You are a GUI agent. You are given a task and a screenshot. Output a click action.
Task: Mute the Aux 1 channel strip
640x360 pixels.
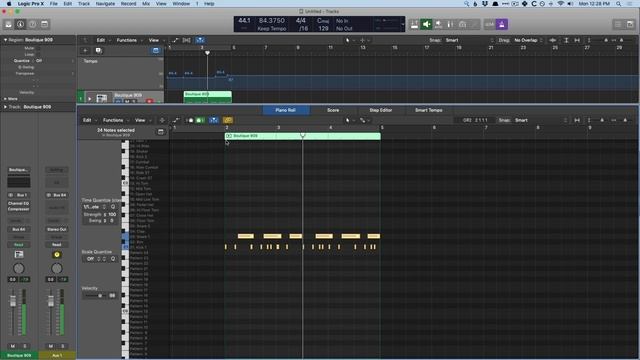(51, 346)
